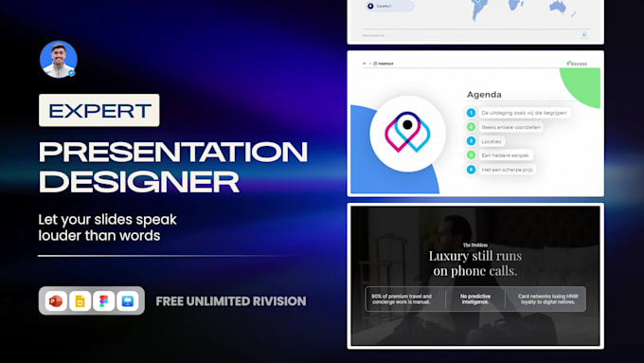Click 'Luxury still runs on phone calls.' headline
Viewport: 644px width, 363px height.
[x=475, y=263]
